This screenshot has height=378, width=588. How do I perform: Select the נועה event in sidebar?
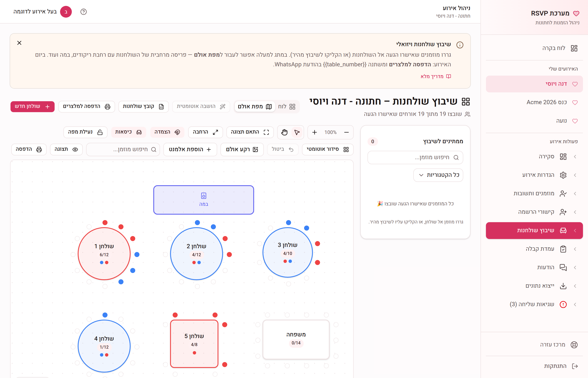point(534,121)
